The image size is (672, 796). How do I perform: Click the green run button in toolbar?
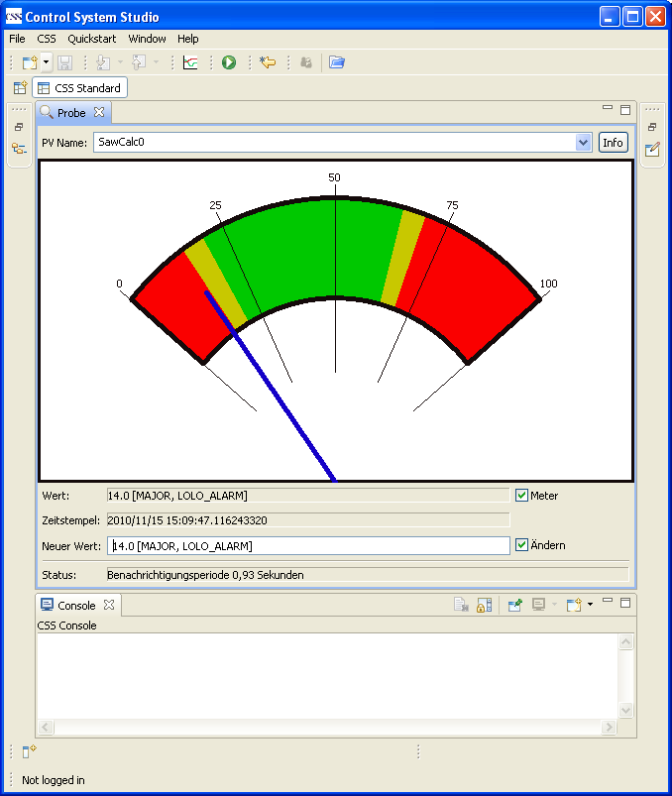229,62
